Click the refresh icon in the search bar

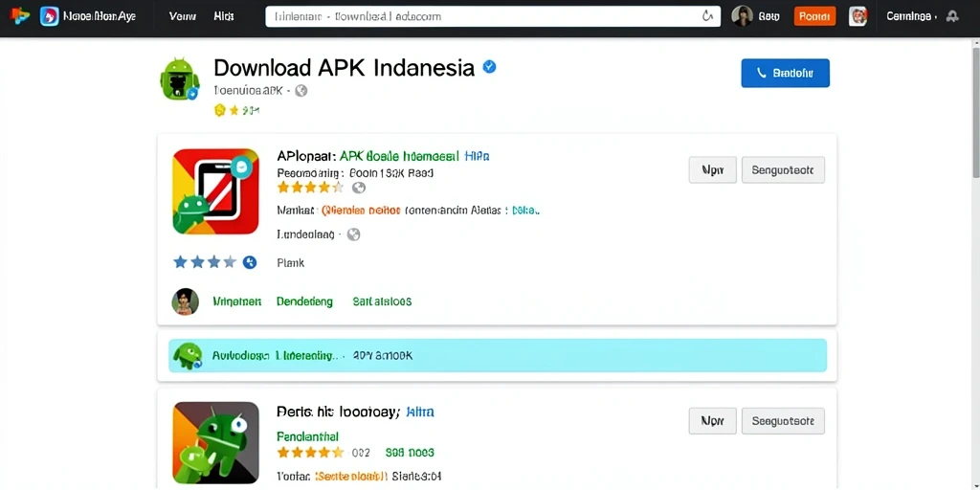click(x=707, y=17)
